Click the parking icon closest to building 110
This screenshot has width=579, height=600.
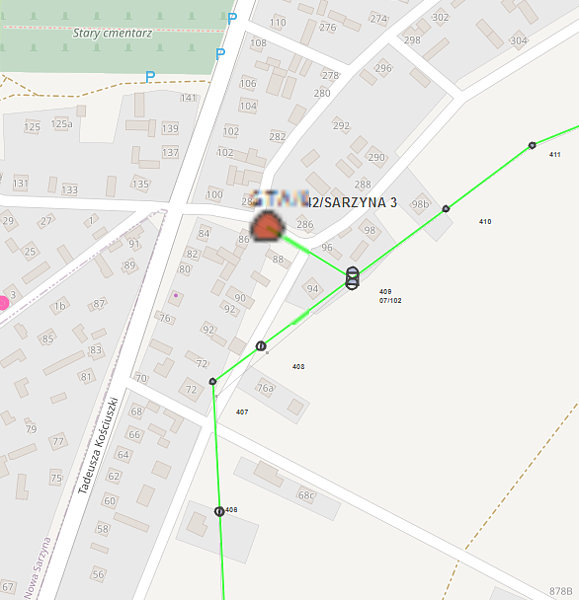232,18
